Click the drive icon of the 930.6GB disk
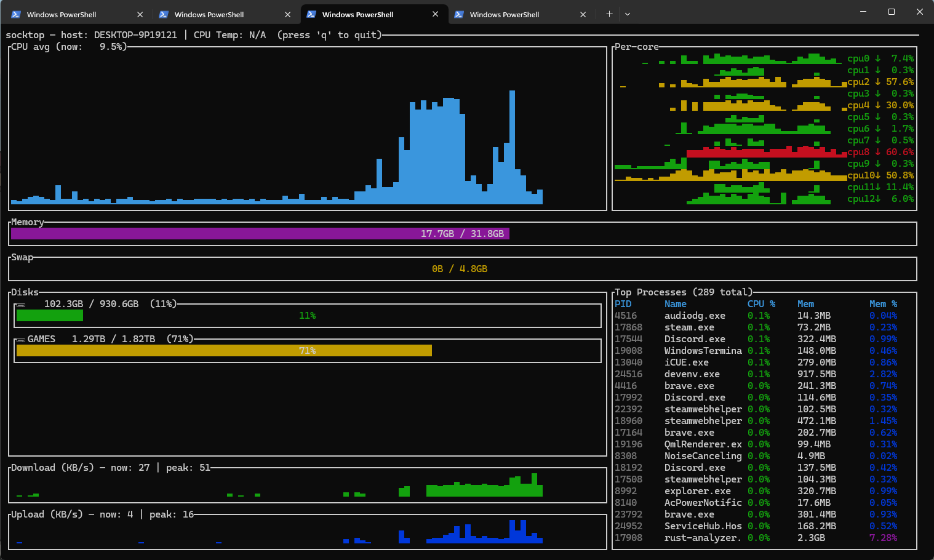 [x=20, y=305]
